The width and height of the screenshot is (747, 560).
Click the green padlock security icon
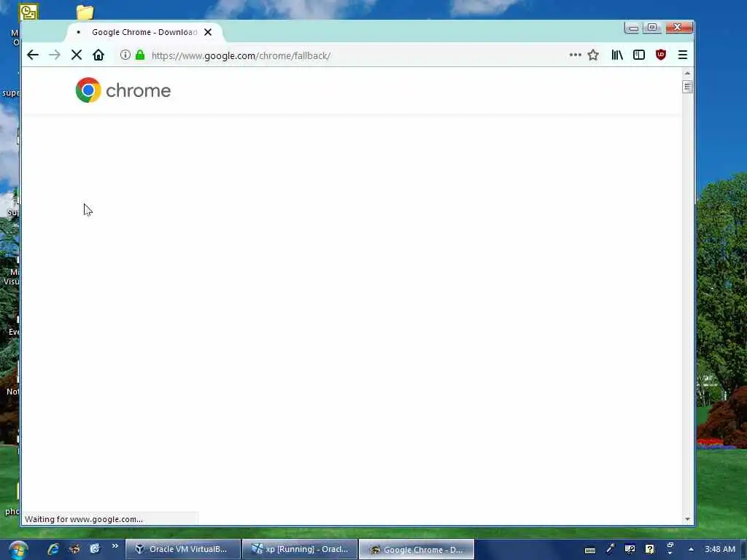click(139, 55)
